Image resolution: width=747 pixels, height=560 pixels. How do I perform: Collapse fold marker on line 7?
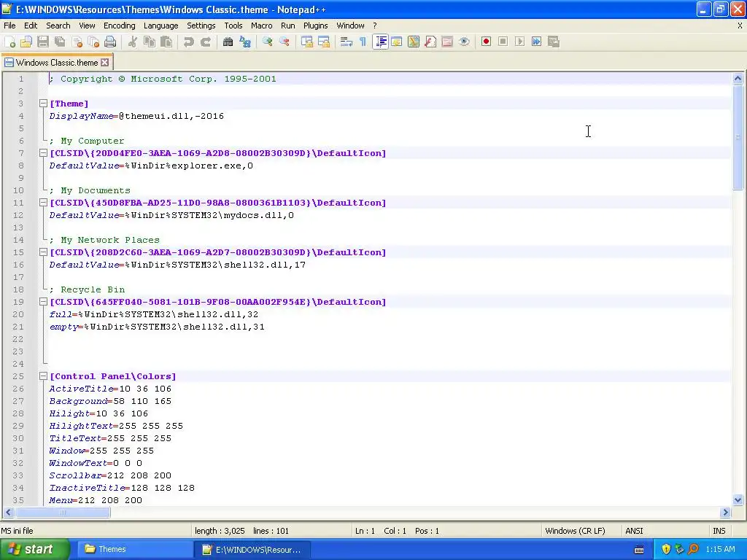click(43, 153)
